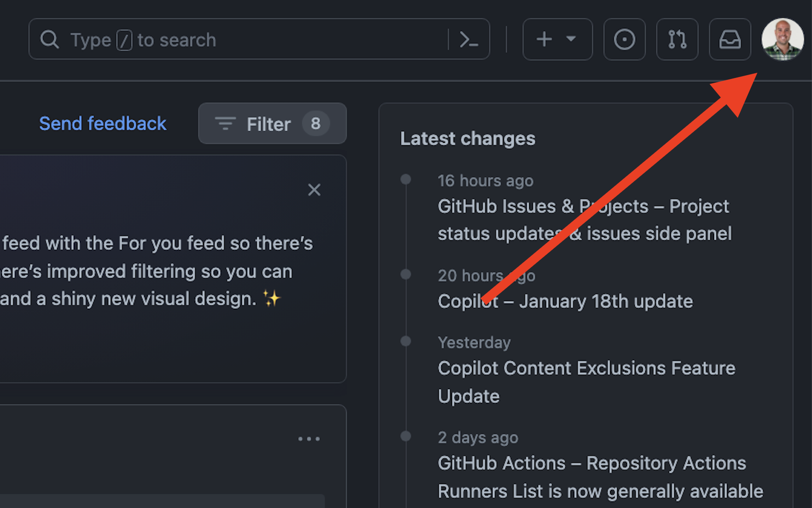Open the notifications inbox icon

(730, 39)
